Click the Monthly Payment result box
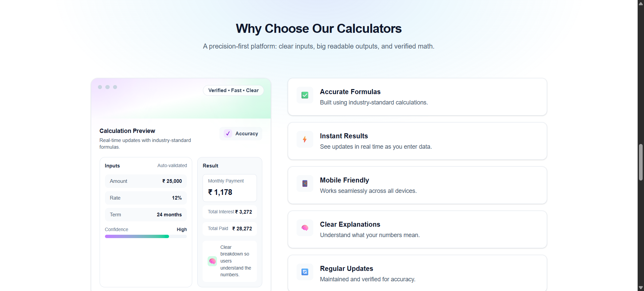The height and width of the screenshot is (291, 644). coord(230,188)
